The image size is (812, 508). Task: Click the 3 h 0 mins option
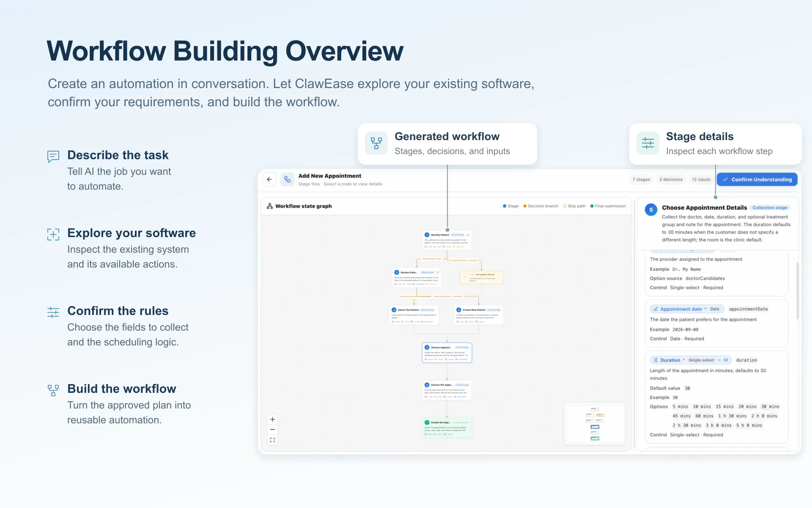click(x=719, y=425)
